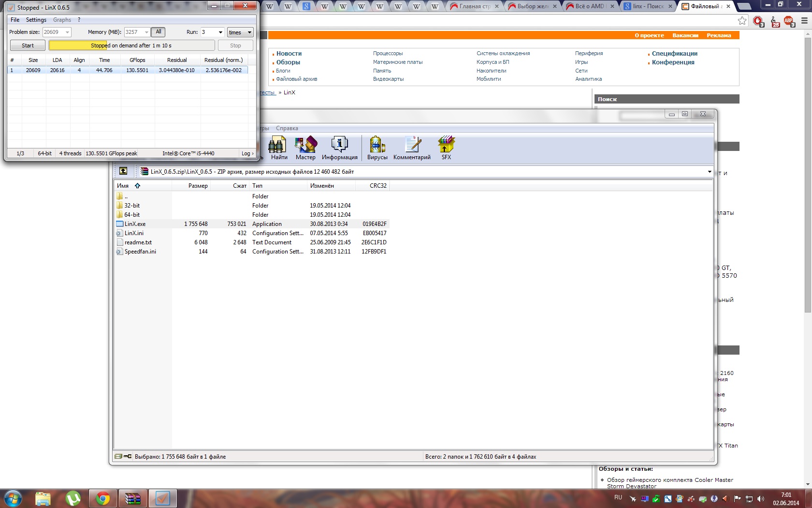The image size is (812, 508).
Task: Open the volume control in the system tray
Action: pos(761,499)
